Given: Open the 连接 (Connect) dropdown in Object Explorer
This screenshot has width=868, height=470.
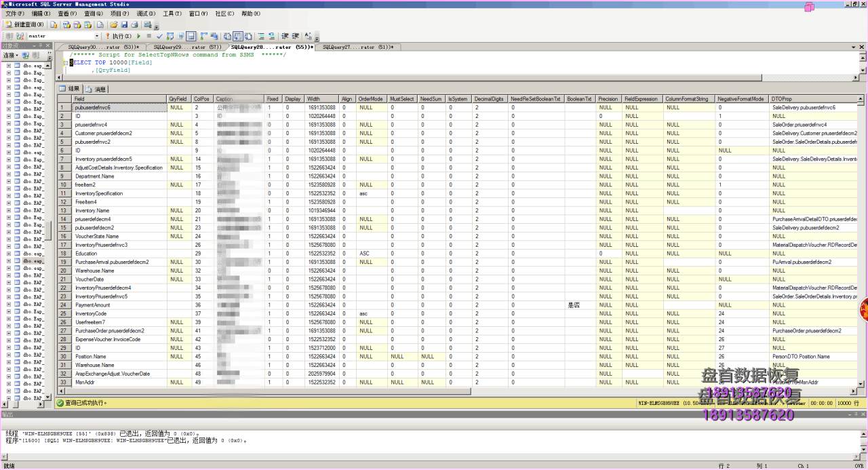Looking at the screenshot, I should (x=11, y=55).
